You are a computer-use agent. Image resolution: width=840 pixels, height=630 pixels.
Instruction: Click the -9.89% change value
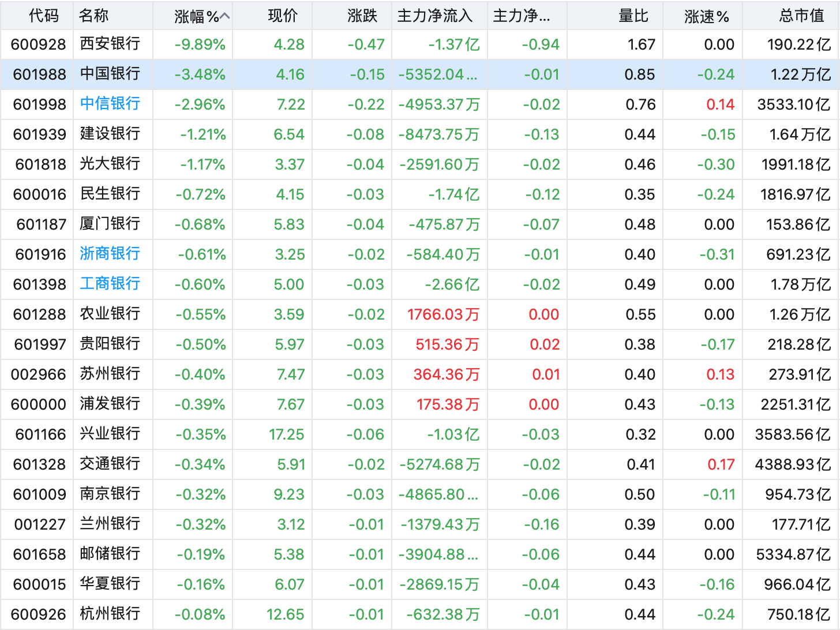(x=200, y=44)
